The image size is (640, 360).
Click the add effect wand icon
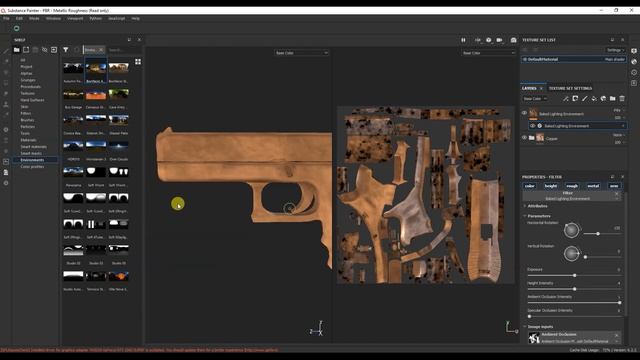click(x=566, y=98)
